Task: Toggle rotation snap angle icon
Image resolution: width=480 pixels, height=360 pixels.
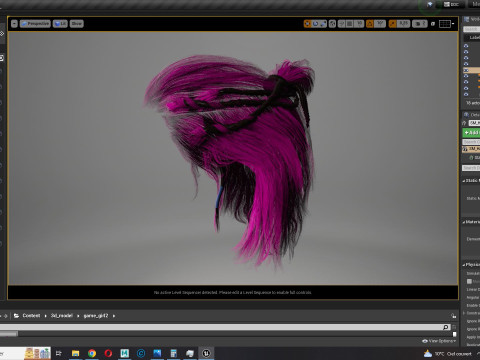Action: point(370,24)
